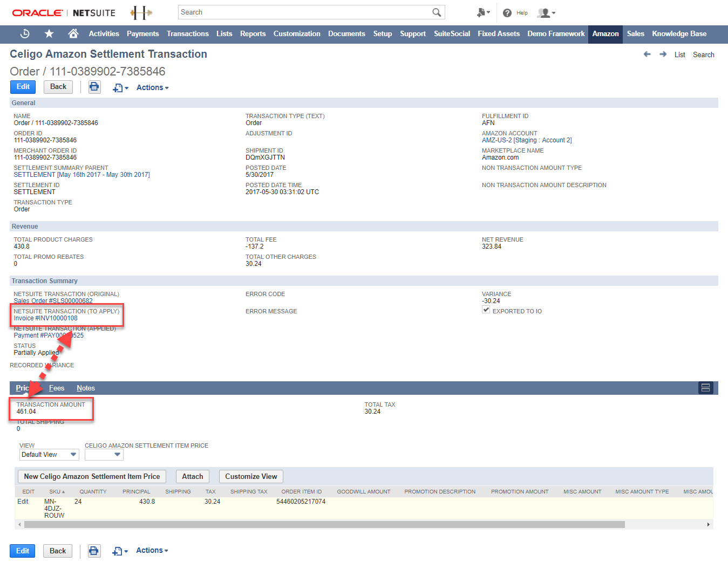Viewport: 728px width, 569px height.
Task: Open the Payments menu
Action: pos(142,33)
